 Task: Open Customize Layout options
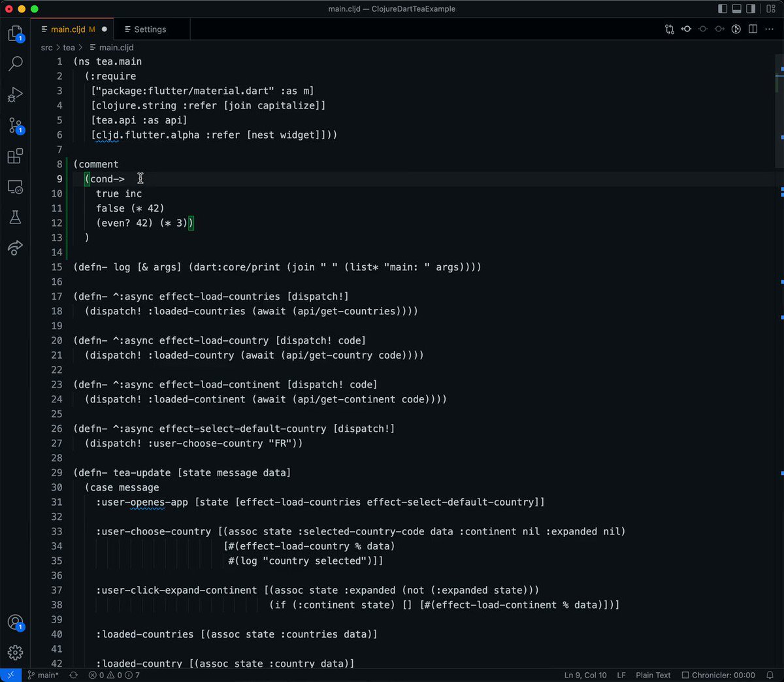[x=771, y=8]
